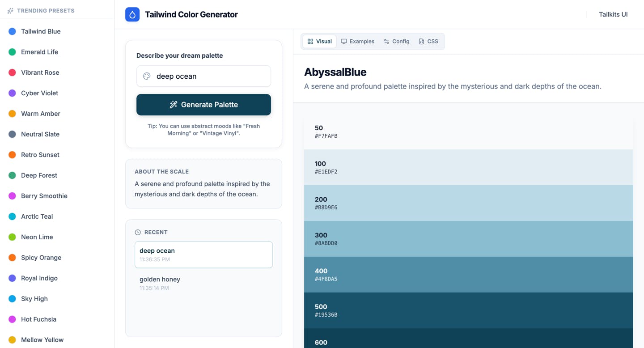This screenshot has width=644, height=348.
Task: Select the Emerald Life green dot
Action: coord(13,52)
